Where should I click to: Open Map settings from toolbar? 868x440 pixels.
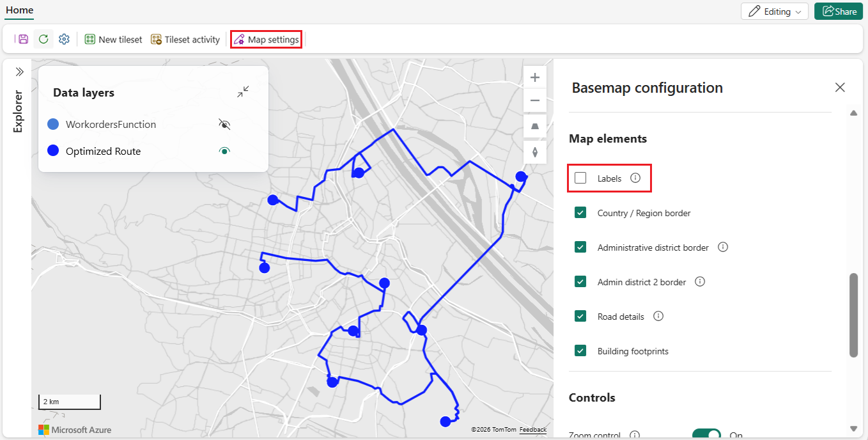pyautogui.click(x=266, y=40)
